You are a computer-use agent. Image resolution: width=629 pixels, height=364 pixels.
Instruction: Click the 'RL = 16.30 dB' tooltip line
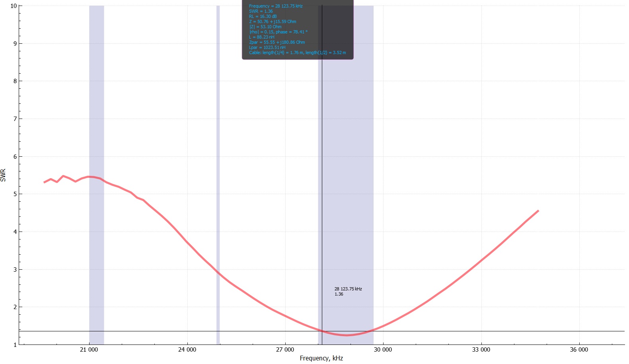click(263, 16)
